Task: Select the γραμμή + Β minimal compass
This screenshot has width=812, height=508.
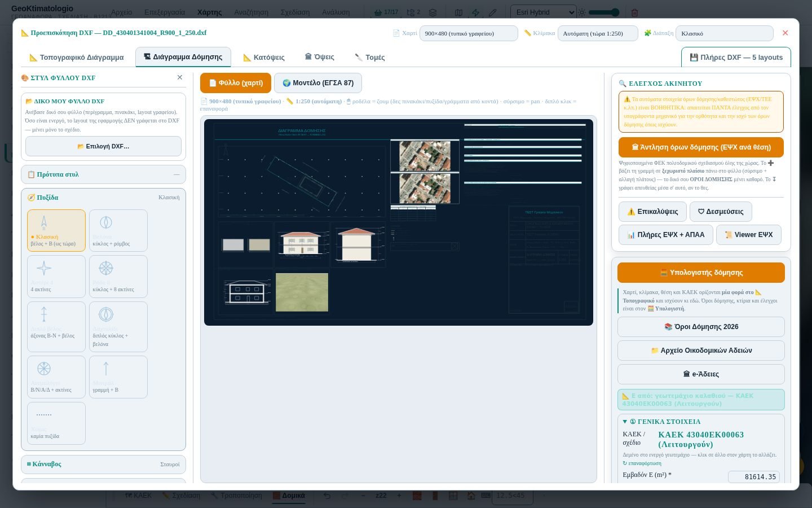Action: click(118, 377)
